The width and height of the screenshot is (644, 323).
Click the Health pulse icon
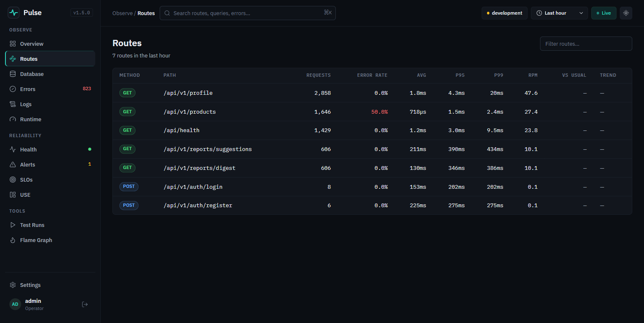[x=13, y=149]
